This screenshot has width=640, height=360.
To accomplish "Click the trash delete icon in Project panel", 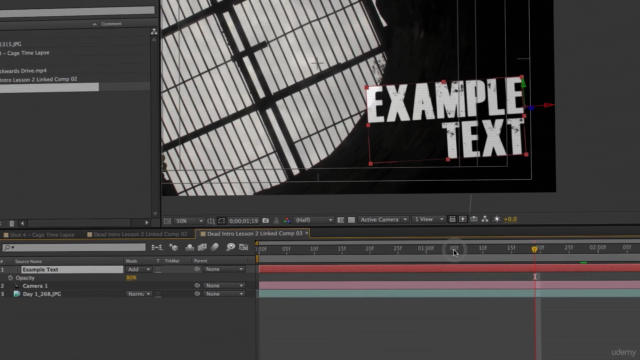I will point(12,223).
